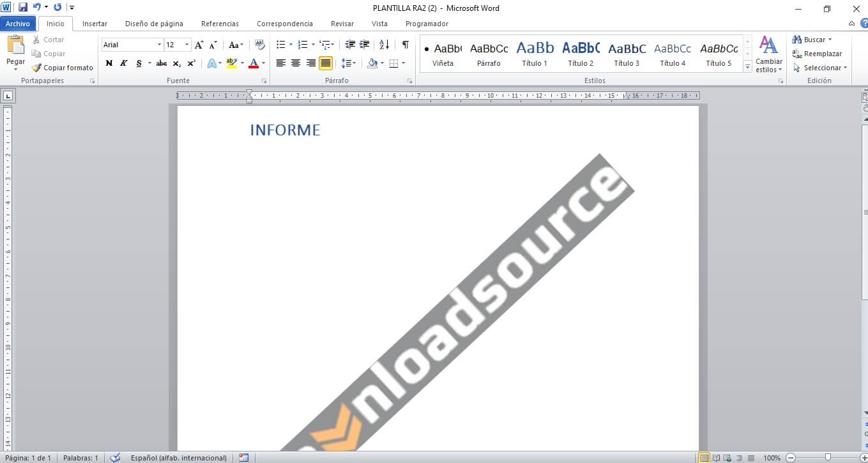This screenshot has height=463, width=868.
Task: Clear formatting with the eraser icon
Action: (x=259, y=45)
